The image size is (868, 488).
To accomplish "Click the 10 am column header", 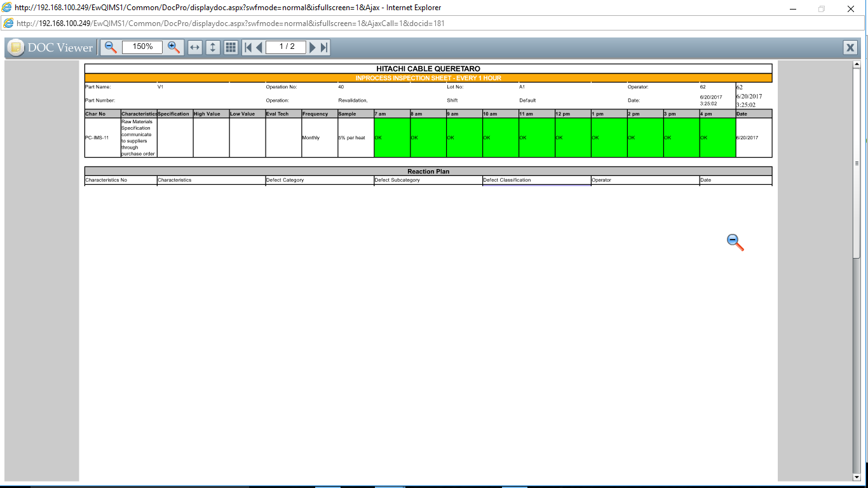I will coord(501,114).
